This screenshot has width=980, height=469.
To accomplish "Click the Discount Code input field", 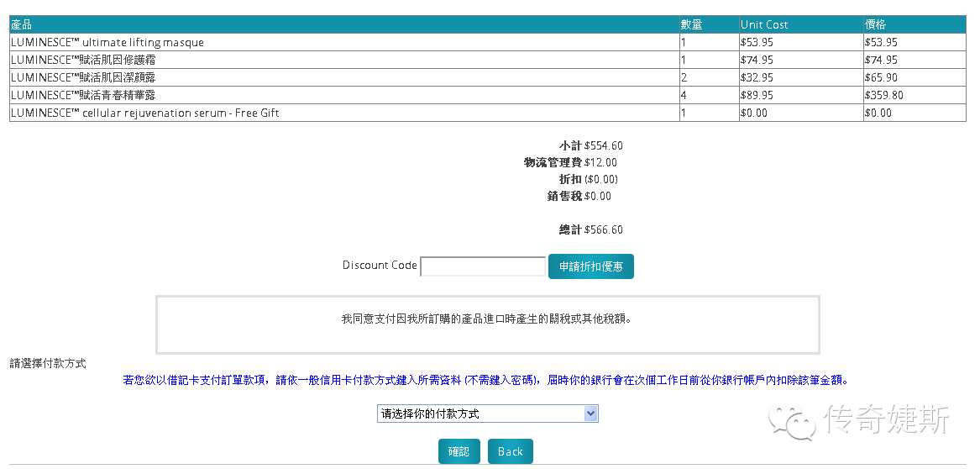I will (483, 266).
